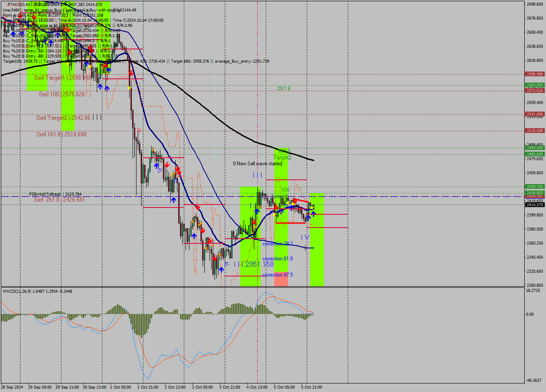
Task: Click the green 2485.605 price tag
Action: pyautogui.click(x=534, y=154)
